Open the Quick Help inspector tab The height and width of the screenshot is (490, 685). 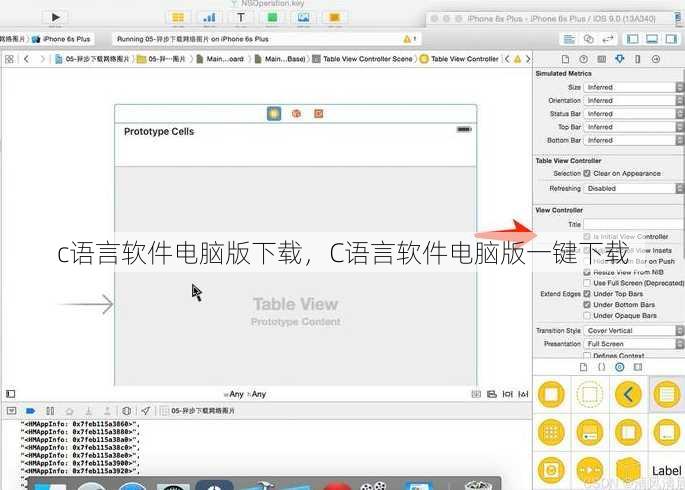[x=583, y=59]
